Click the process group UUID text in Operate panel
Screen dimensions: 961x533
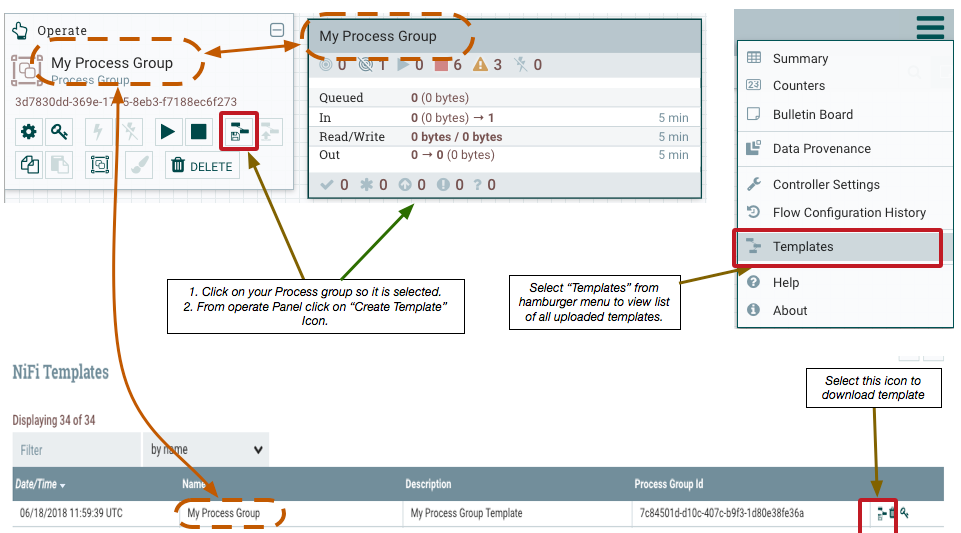tap(126, 102)
